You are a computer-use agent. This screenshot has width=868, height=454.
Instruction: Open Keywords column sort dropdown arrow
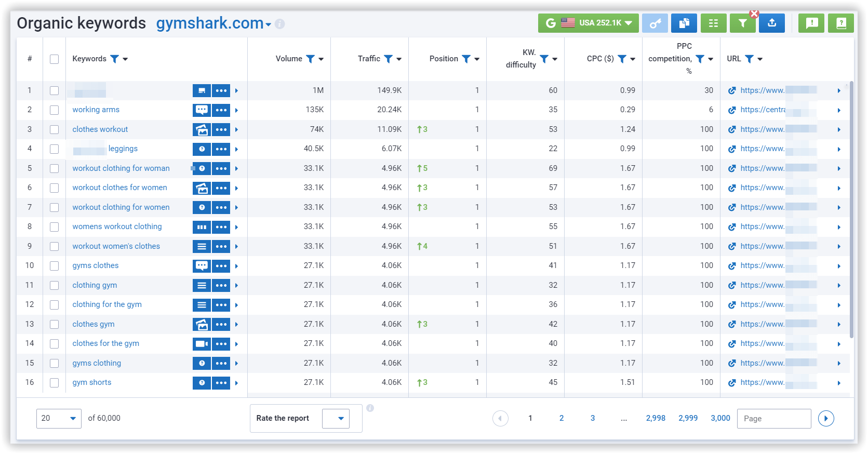[x=126, y=59]
